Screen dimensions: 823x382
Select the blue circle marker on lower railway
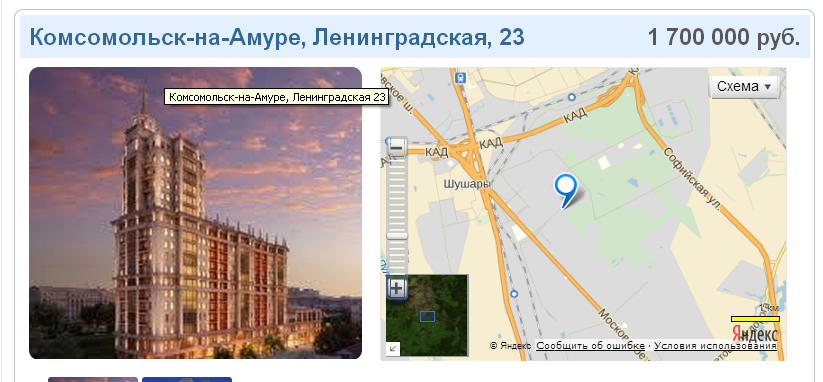pyautogui.click(x=514, y=294)
